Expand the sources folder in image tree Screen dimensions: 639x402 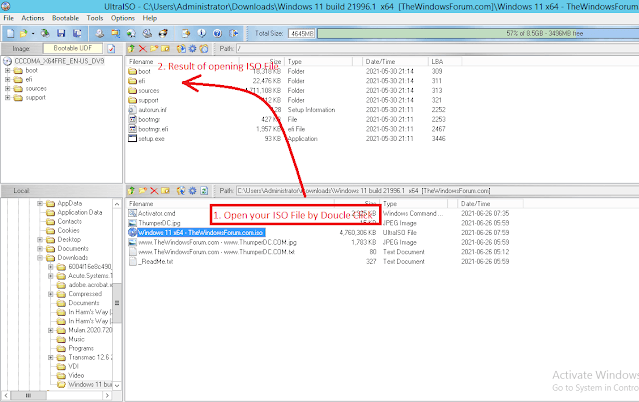(7, 88)
